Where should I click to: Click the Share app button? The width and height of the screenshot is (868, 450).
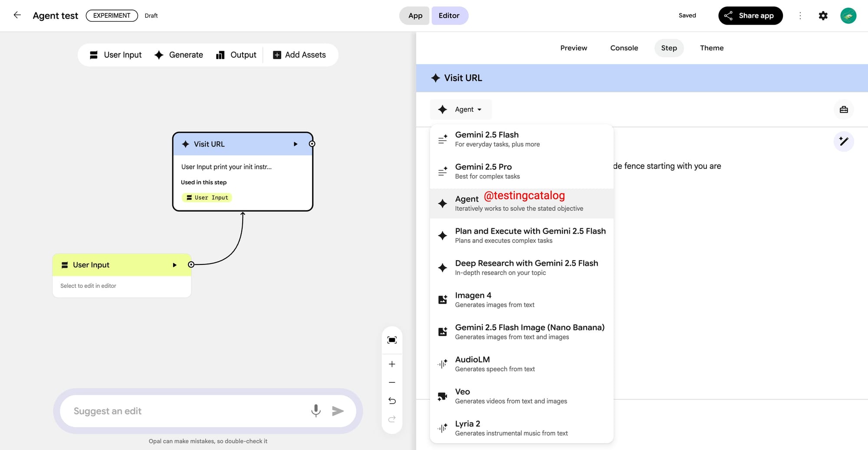click(750, 16)
